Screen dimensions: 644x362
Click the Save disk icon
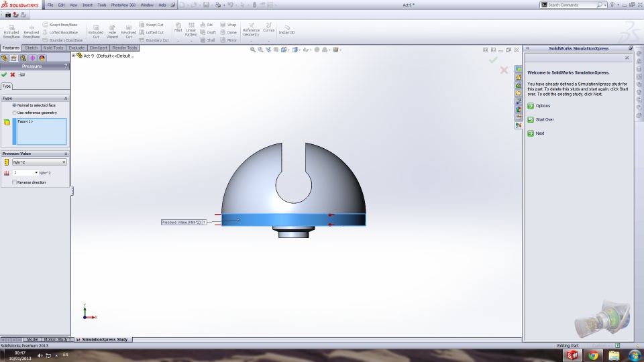tap(206, 5)
